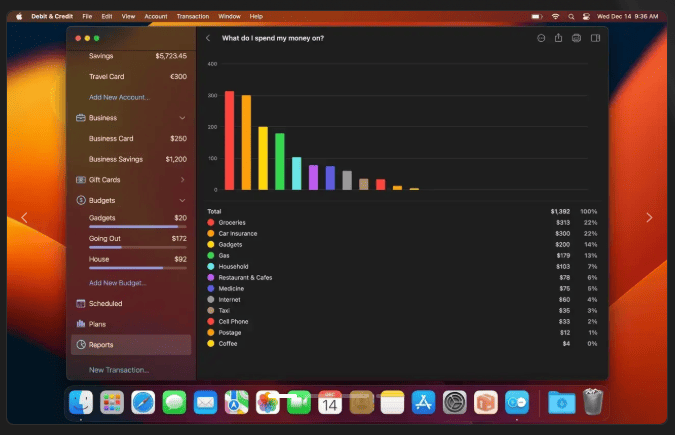Click New Transaction in sidebar
The height and width of the screenshot is (435, 675).
pos(119,370)
